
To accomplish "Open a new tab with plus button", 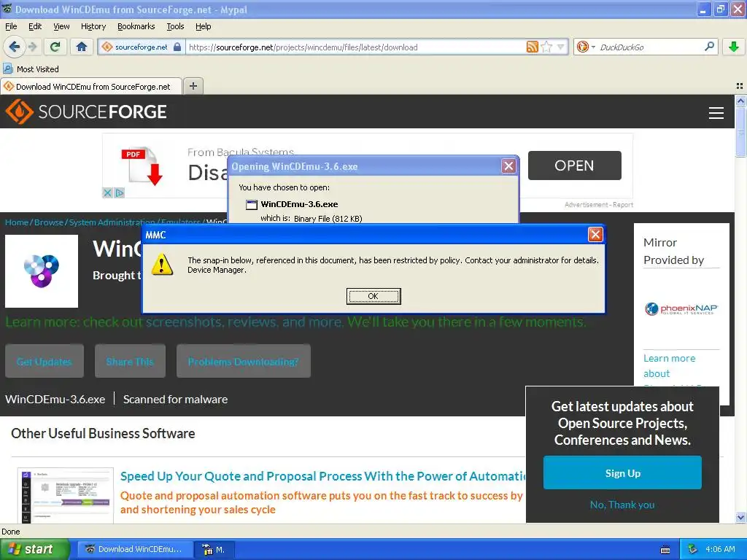I will (193, 86).
